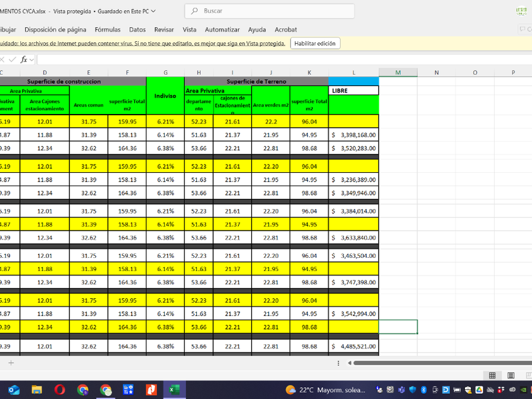This screenshot has height=399, width=532.
Task: Click the Habilitar edición button
Action: click(x=315, y=44)
